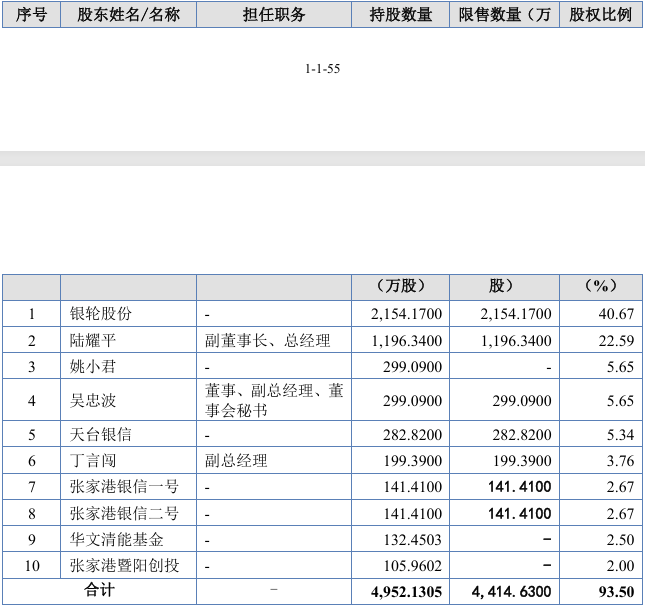The height and width of the screenshot is (608, 645).
Task: Click total shareholding 4,952.1305
Action: [406, 592]
